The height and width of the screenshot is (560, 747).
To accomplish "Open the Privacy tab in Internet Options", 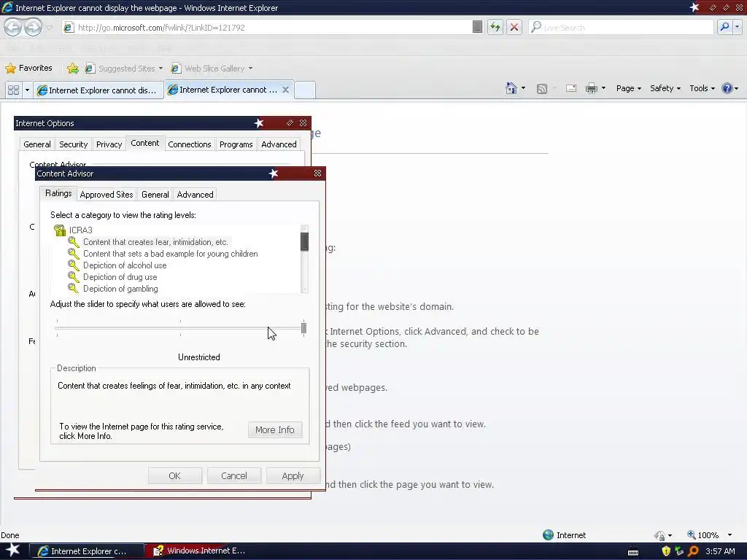I will tap(109, 144).
